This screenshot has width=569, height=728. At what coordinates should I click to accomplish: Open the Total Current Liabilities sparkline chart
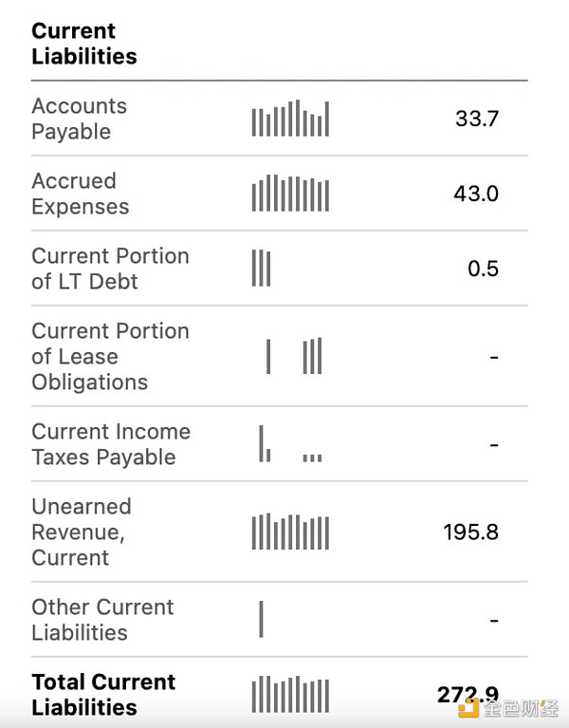[290, 695]
